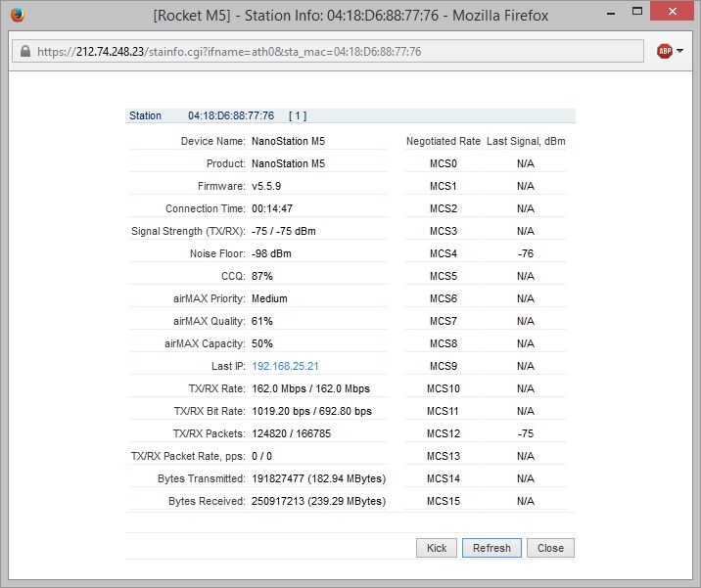Click the padlock security icon in address bar
701x588 pixels.
25,52
